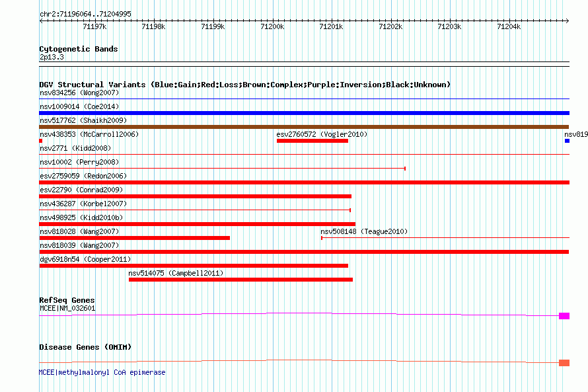Select the RefSeq Genes track title
This screenshot has height=392, width=588.
pos(67,300)
